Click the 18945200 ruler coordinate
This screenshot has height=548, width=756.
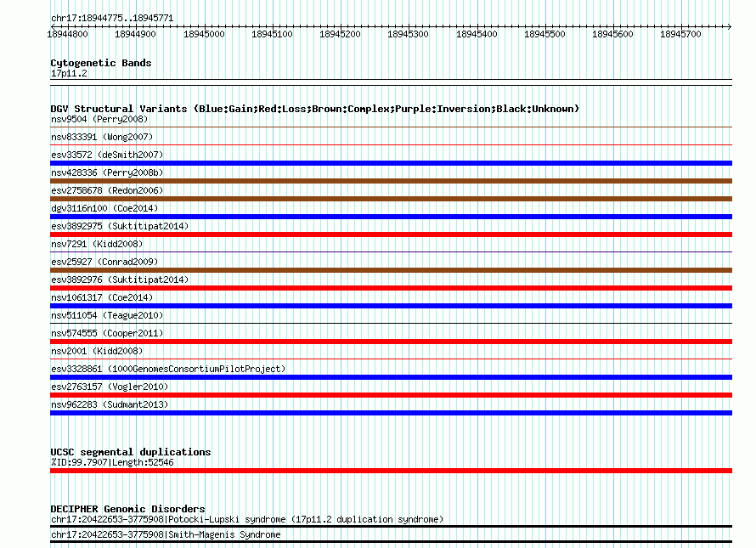(x=340, y=34)
